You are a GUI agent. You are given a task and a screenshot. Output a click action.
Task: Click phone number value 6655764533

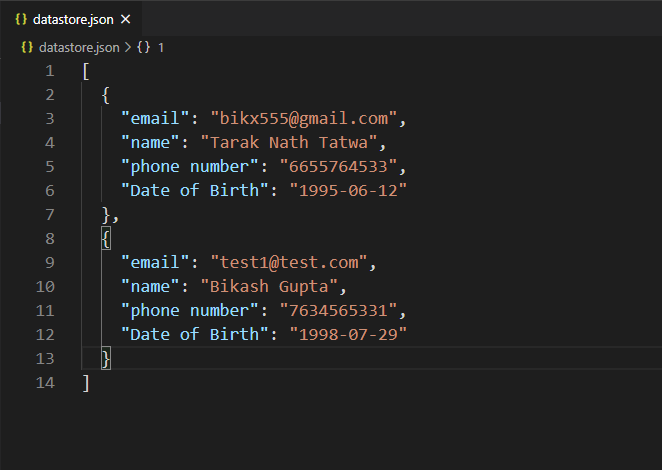(338, 167)
